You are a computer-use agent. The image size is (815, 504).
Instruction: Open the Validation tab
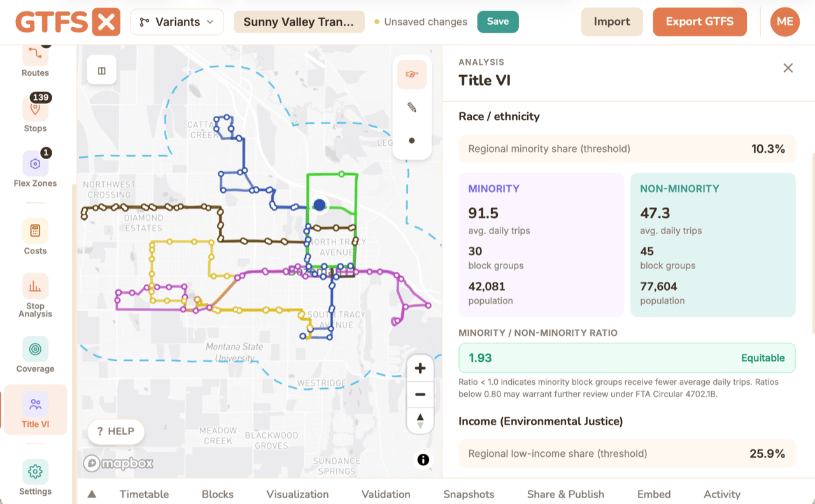pyautogui.click(x=386, y=494)
